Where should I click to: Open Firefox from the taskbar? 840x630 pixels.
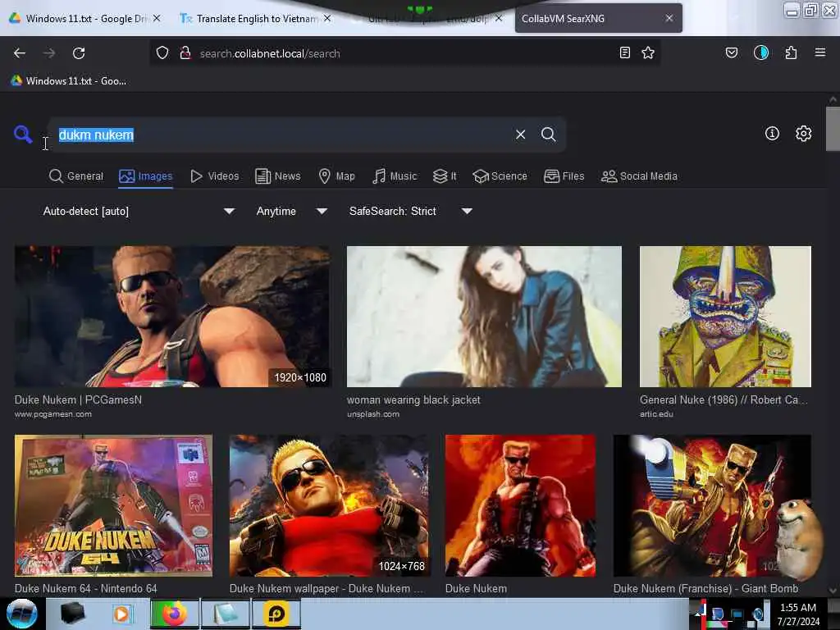click(x=175, y=614)
